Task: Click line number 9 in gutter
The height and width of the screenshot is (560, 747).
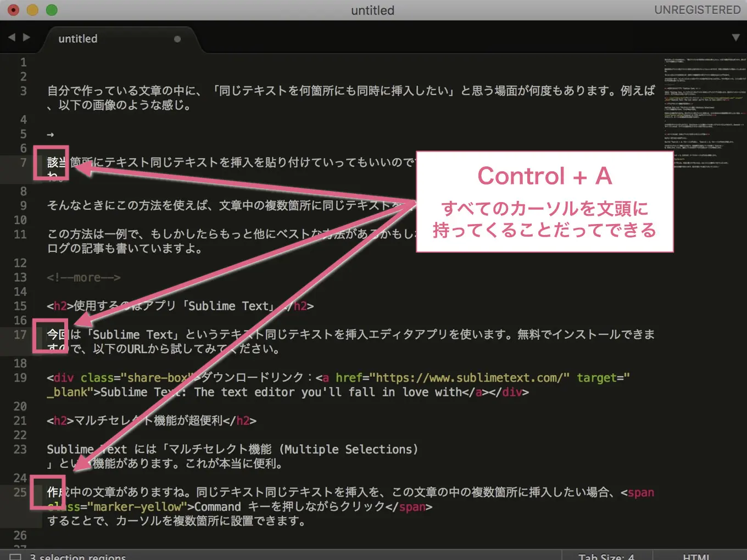Action: 23,205
